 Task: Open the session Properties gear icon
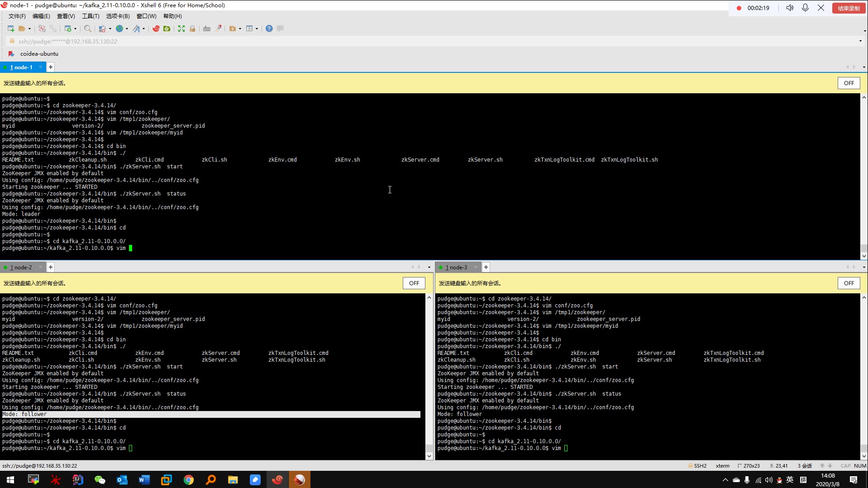[68, 29]
